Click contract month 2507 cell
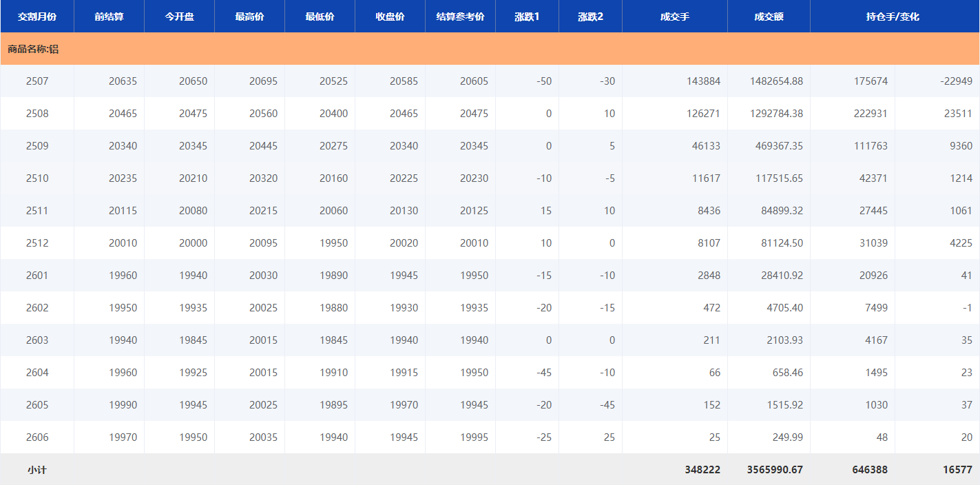The height and width of the screenshot is (485, 980). tap(37, 81)
